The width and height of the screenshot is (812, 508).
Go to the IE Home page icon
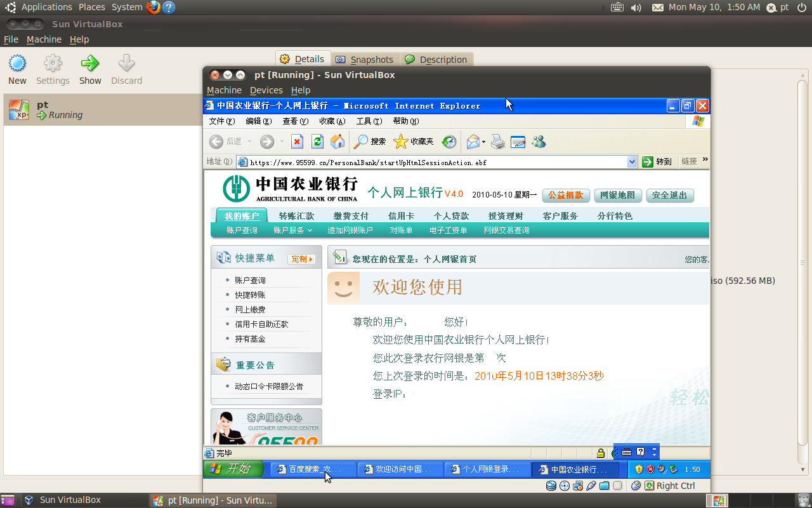coord(338,142)
